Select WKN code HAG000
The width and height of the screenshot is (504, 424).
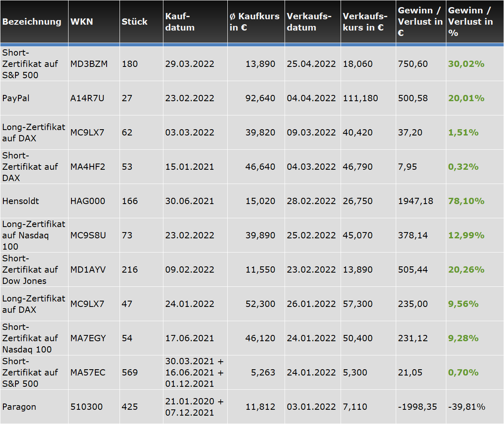coord(88,201)
